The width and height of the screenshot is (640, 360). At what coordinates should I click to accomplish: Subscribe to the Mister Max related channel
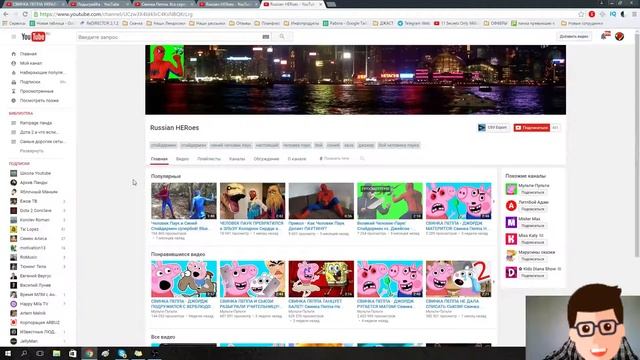point(532,226)
